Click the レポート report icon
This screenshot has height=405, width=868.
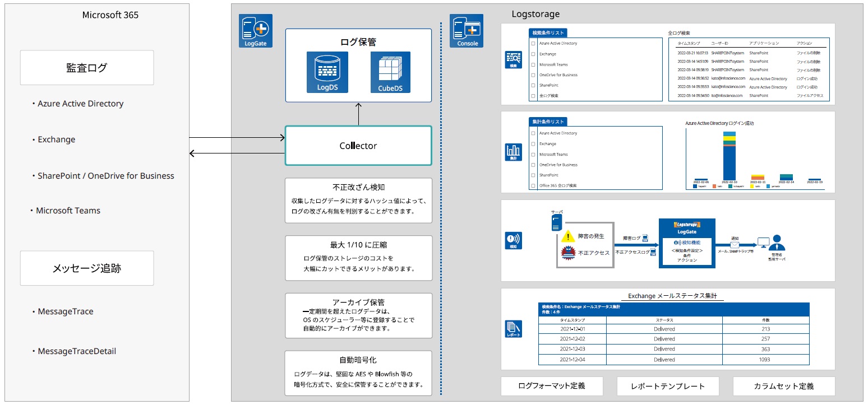[513, 329]
